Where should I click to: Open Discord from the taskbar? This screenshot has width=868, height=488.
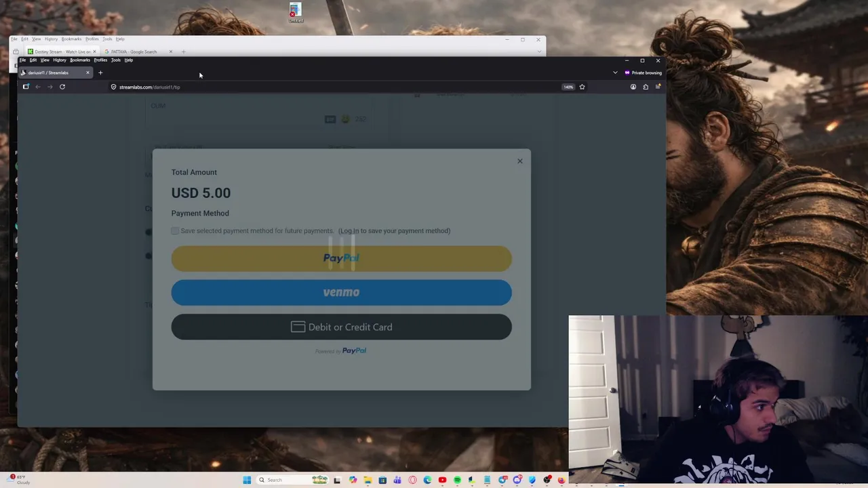pyautogui.click(x=517, y=480)
